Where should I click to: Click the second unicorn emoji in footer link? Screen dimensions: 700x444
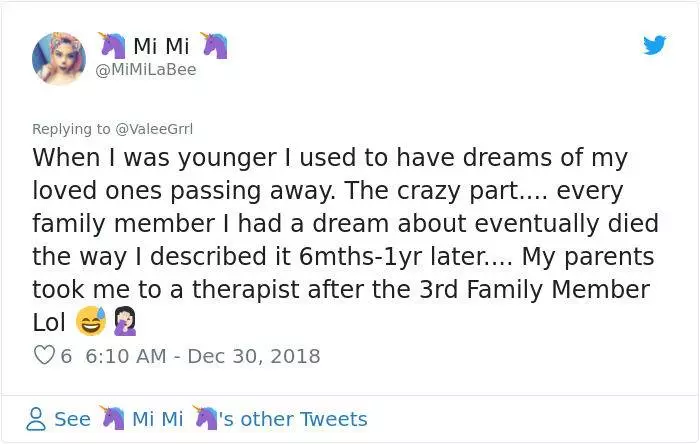point(205,418)
